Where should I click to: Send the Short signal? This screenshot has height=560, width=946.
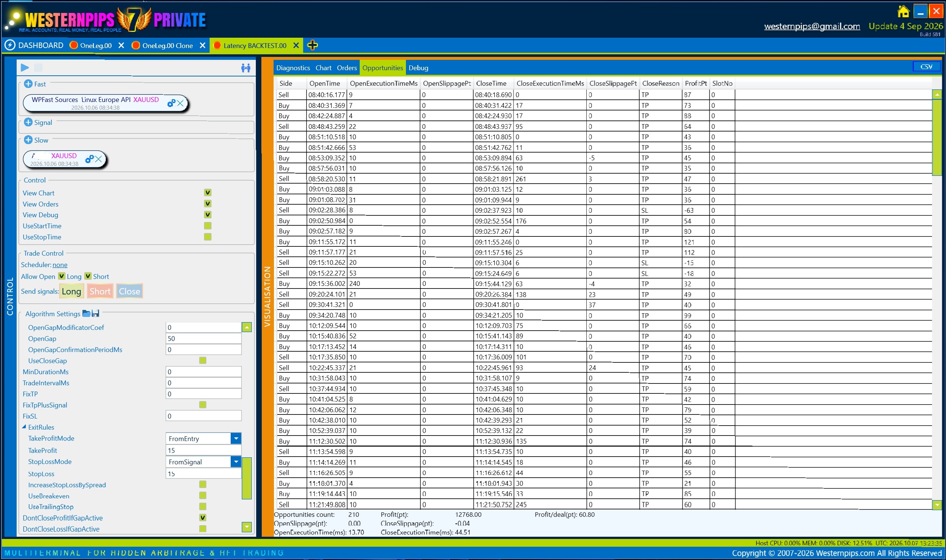(100, 291)
